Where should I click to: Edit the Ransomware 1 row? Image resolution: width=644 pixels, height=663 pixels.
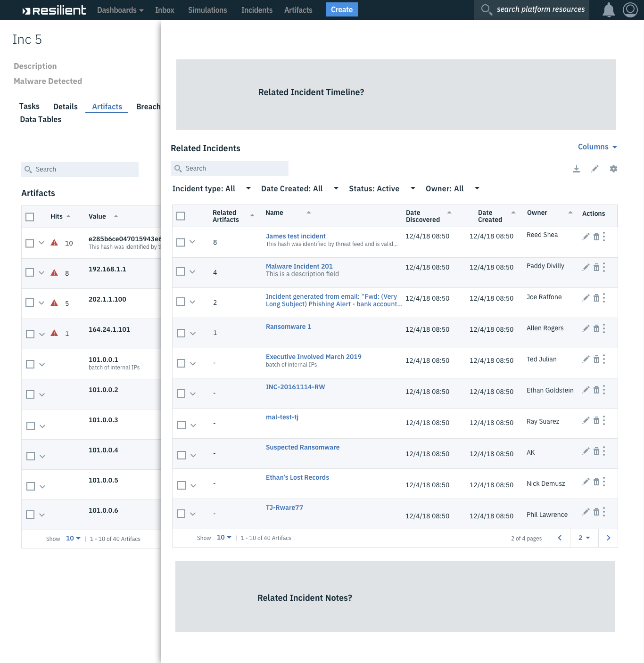586,328
